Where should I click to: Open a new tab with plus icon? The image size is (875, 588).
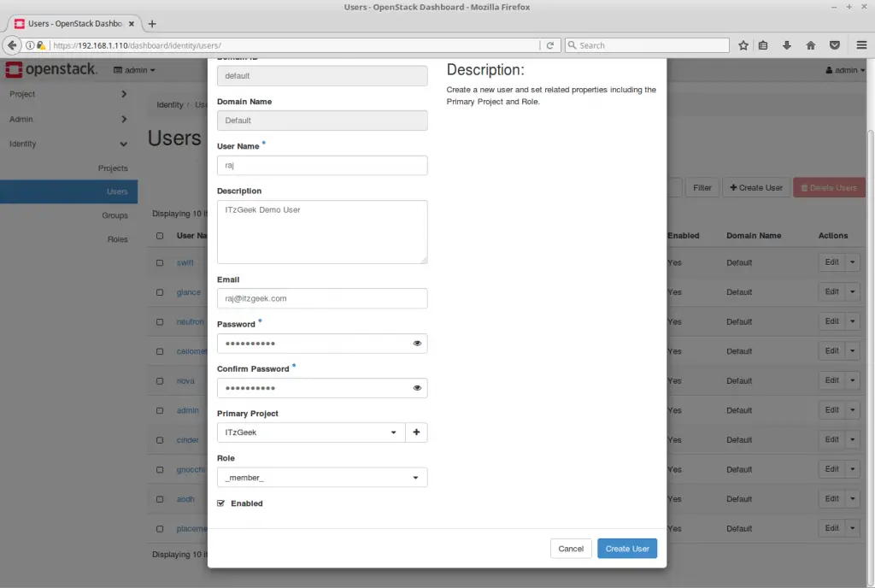pos(152,23)
